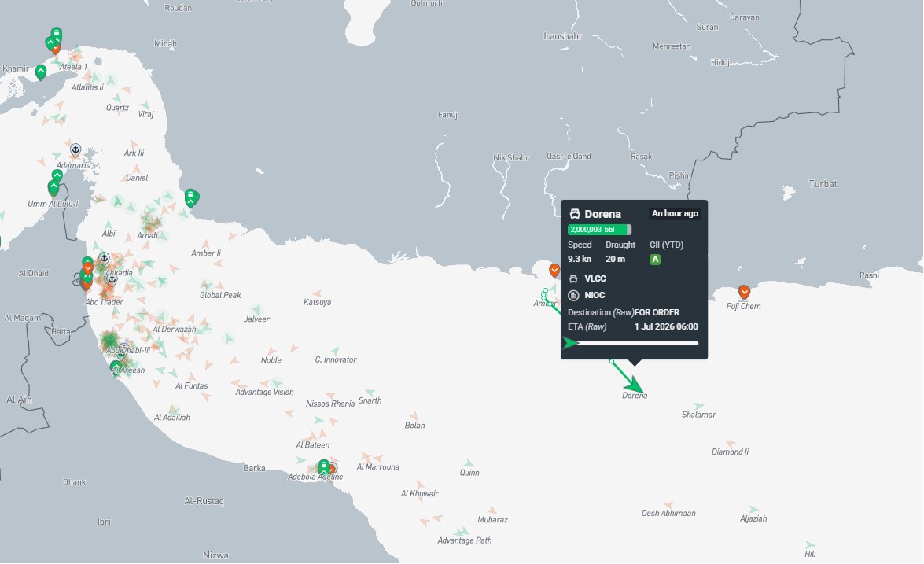Click the 9.3 kn speed value
The width and height of the screenshot is (924, 564).
click(x=580, y=260)
